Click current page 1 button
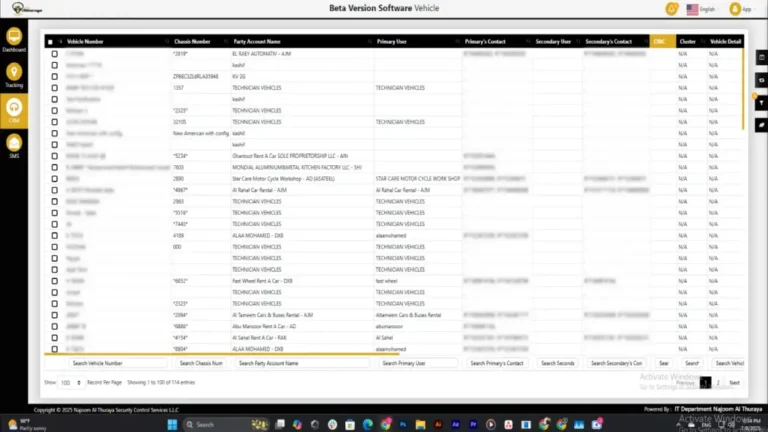This screenshot has height=432, width=768. click(705, 383)
